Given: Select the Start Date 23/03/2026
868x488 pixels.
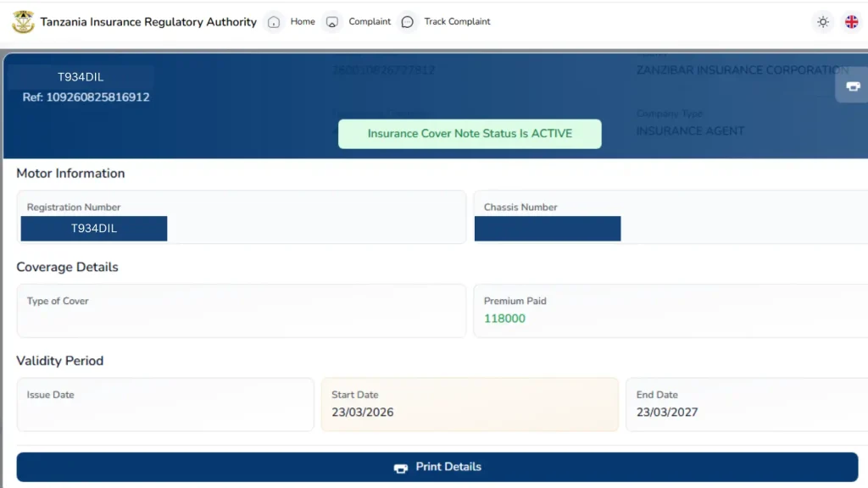Looking at the screenshot, I should point(363,413).
